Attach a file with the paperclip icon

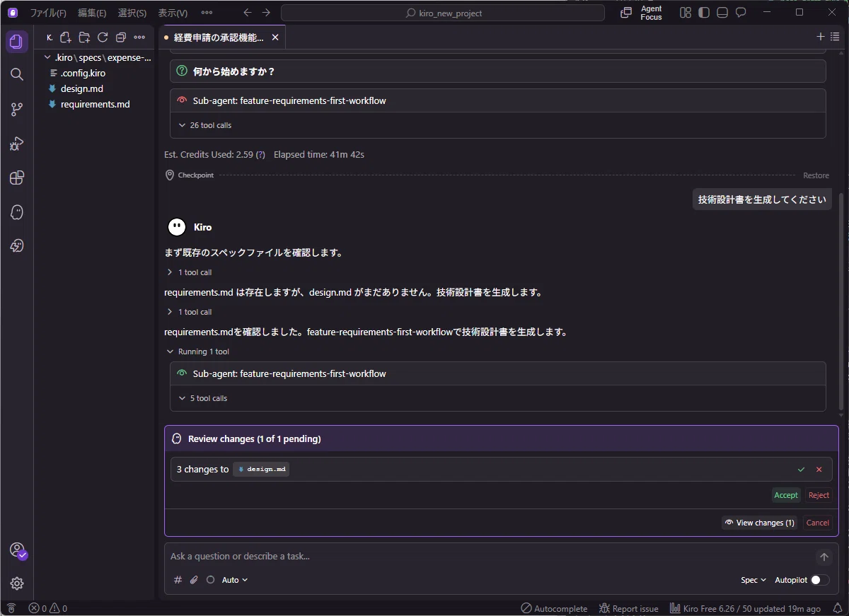point(194,580)
